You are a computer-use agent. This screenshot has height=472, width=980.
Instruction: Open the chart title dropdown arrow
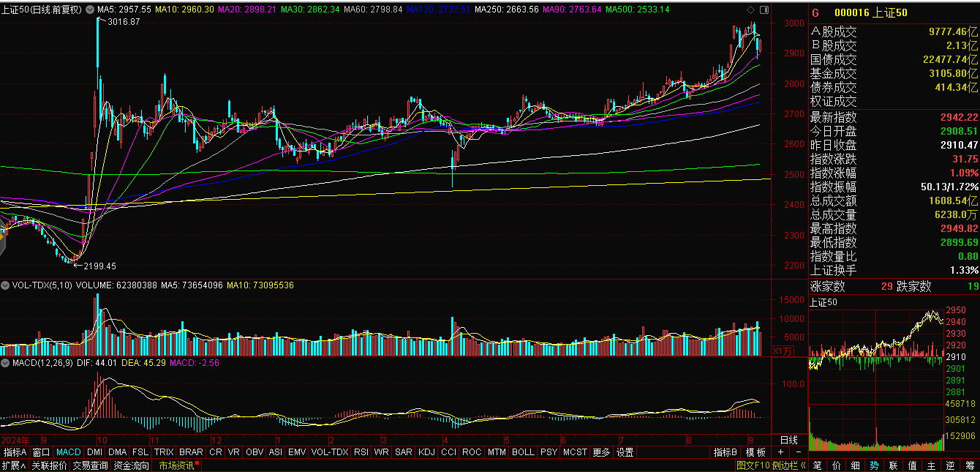point(89,10)
